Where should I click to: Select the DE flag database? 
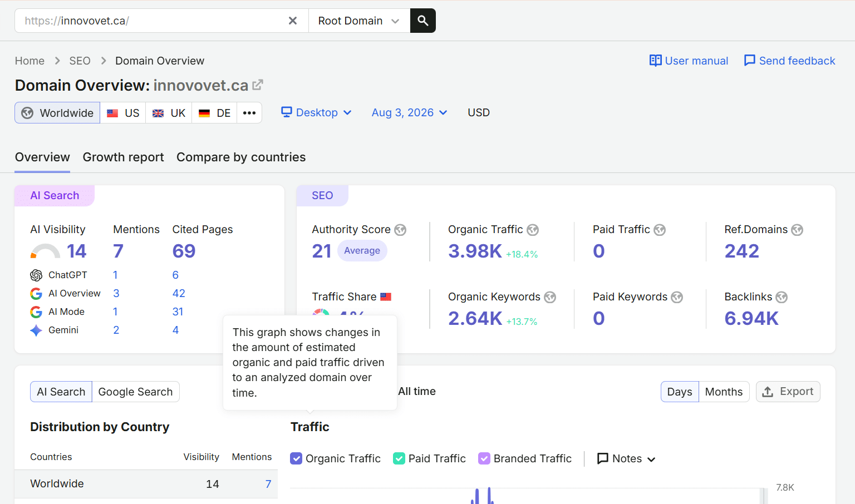point(214,113)
